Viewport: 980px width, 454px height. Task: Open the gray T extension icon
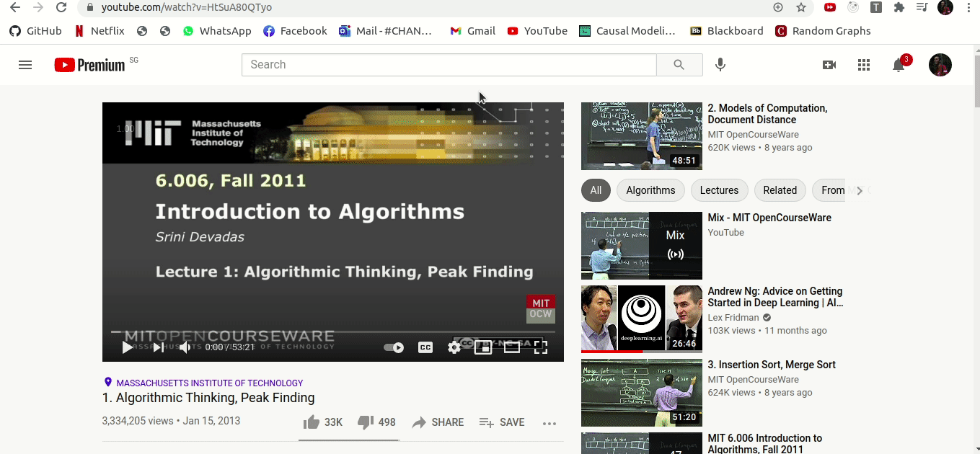coord(876,7)
